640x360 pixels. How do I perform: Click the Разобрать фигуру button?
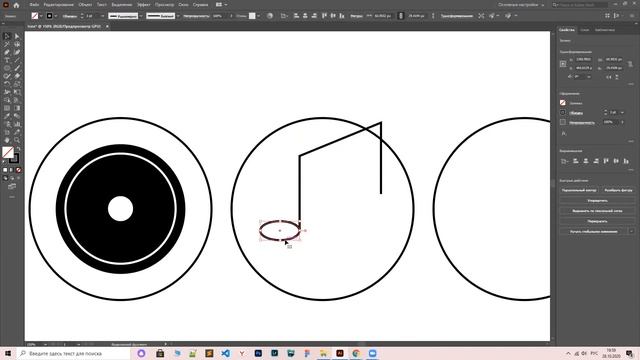618,190
